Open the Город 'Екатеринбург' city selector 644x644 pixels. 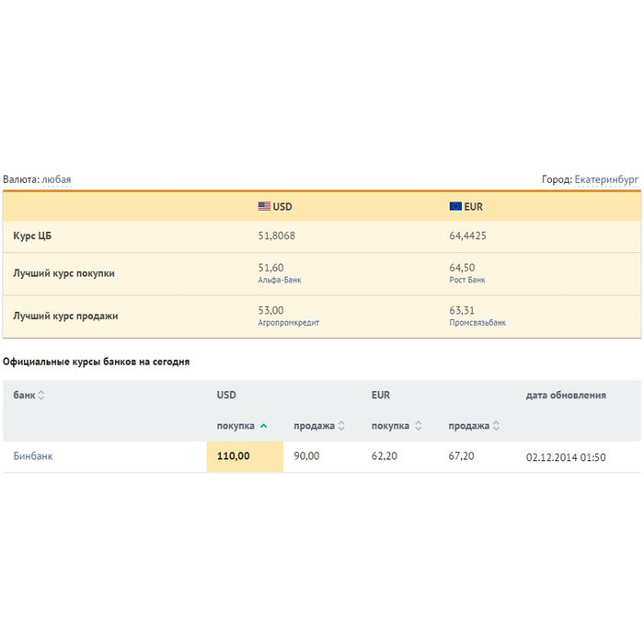606,179
